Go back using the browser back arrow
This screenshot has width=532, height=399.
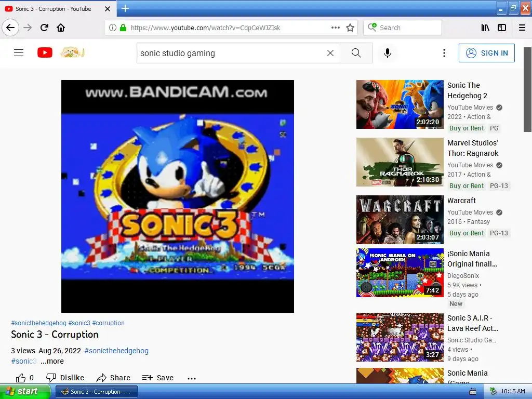[10, 28]
